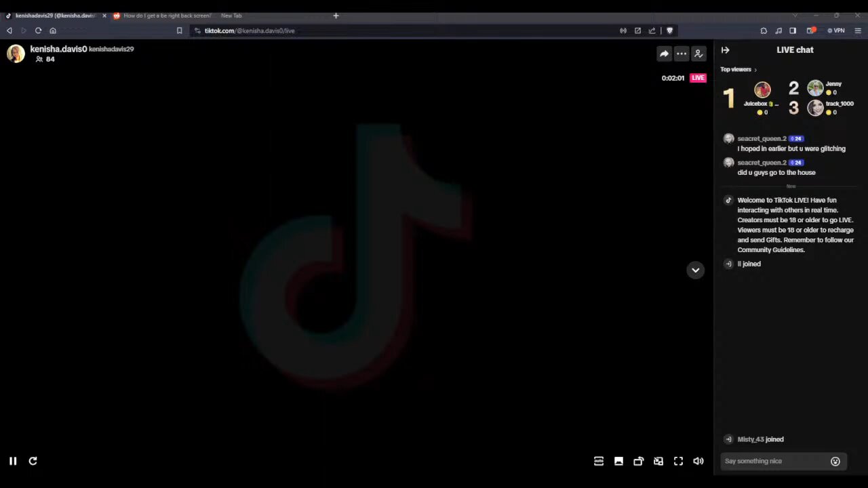Pause the live stream playback
Screen dimensions: 868x488
(x=13, y=461)
